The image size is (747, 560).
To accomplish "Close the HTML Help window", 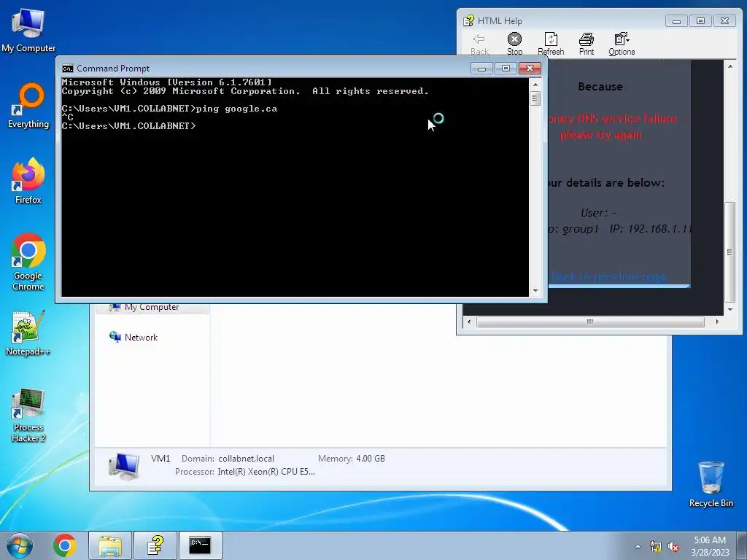I will [724, 20].
